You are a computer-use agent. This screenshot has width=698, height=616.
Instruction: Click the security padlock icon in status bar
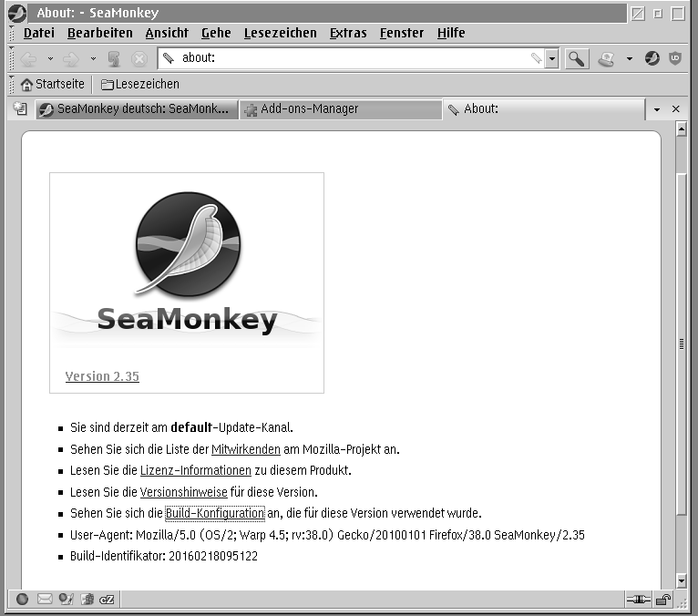[x=663, y=600]
